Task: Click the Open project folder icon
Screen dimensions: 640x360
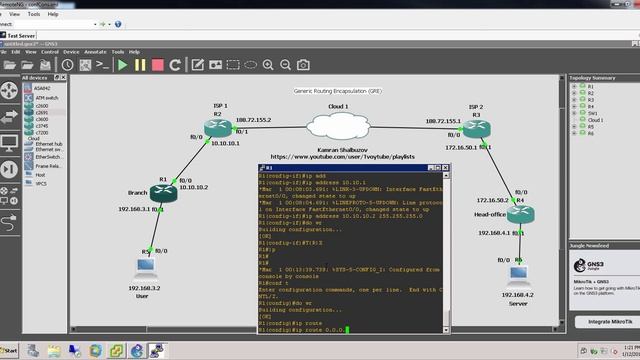Action: tap(9, 65)
